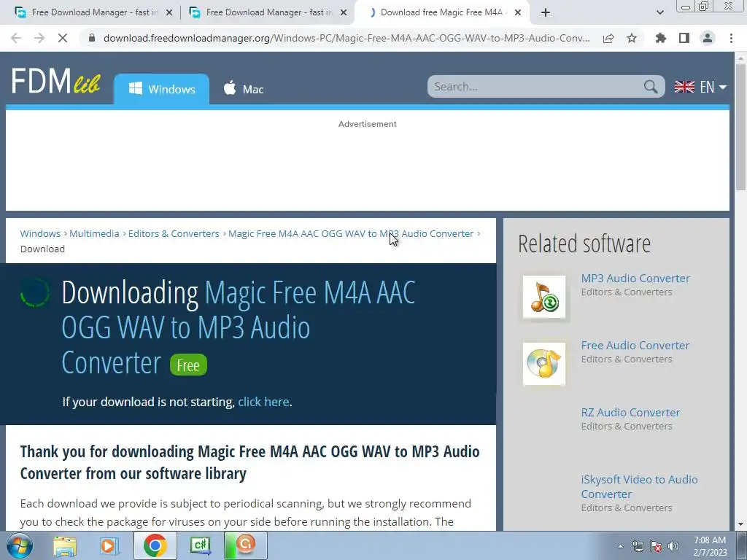Screen dimensions: 747x560
Task: Click the padlock site info icon
Action: (92, 38)
